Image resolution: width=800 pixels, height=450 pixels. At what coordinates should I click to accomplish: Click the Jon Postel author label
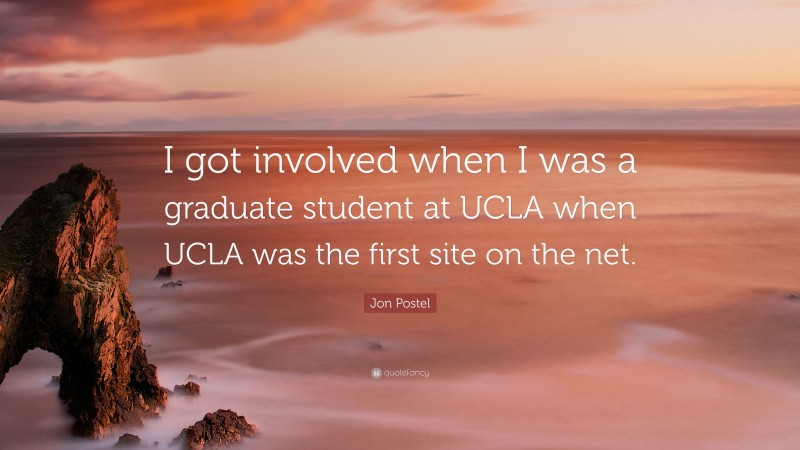(x=400, y=303)
